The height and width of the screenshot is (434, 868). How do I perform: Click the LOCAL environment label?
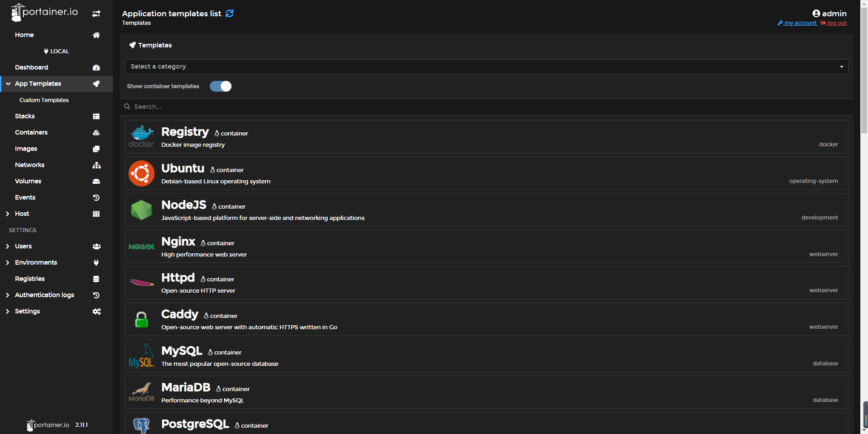point(57,51)
